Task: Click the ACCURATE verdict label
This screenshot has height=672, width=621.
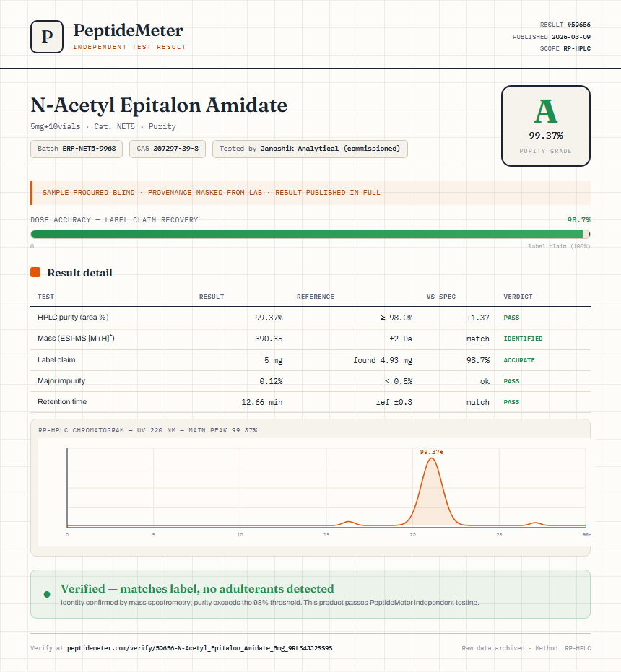Action: pos(519,360)
